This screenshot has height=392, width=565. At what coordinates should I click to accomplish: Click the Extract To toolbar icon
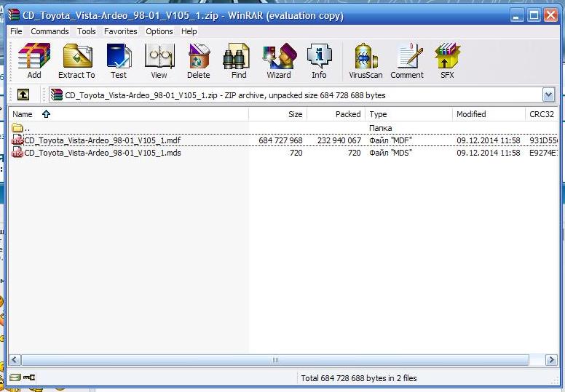pos(76,61)
